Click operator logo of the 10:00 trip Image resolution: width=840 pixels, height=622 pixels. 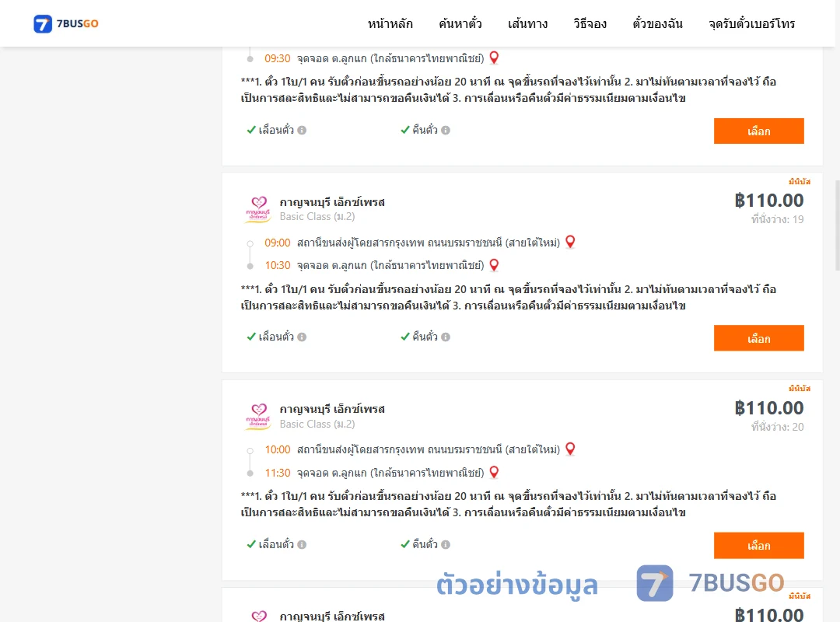pos(258,416)
